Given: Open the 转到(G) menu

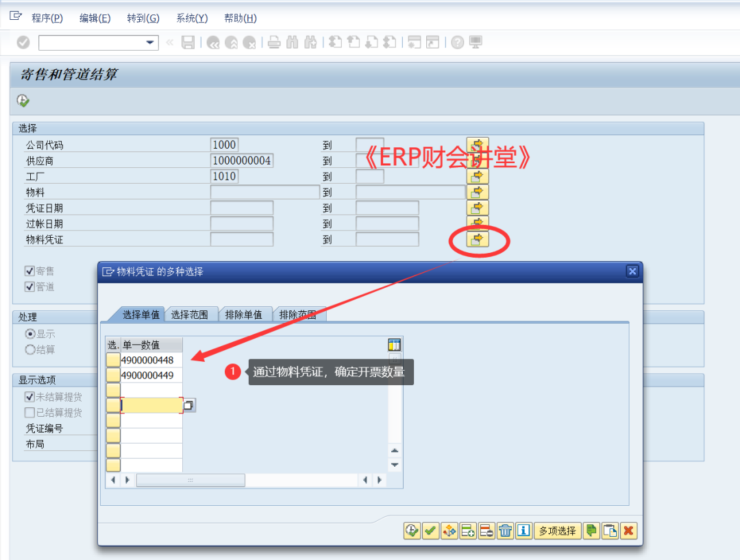Looking at the screenshot, I should point(143,18).
